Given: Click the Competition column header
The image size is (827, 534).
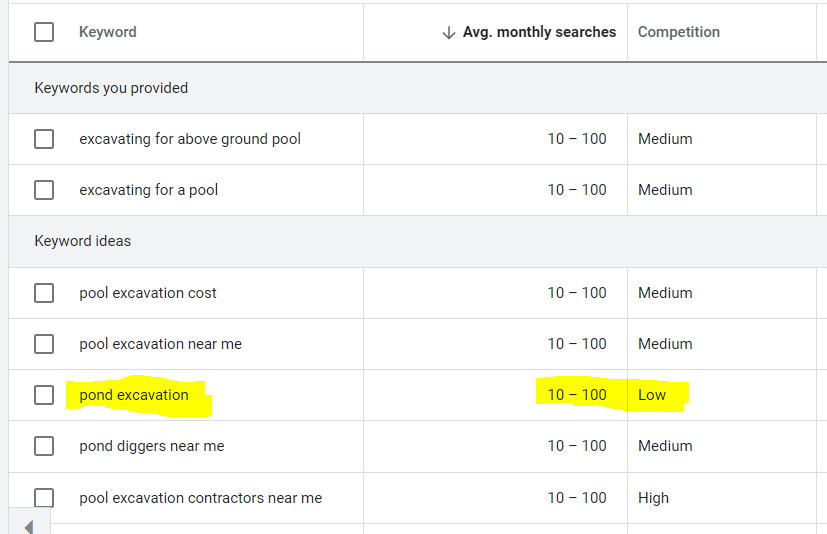Looking at the screenshot, I should (x=678, y=32).
